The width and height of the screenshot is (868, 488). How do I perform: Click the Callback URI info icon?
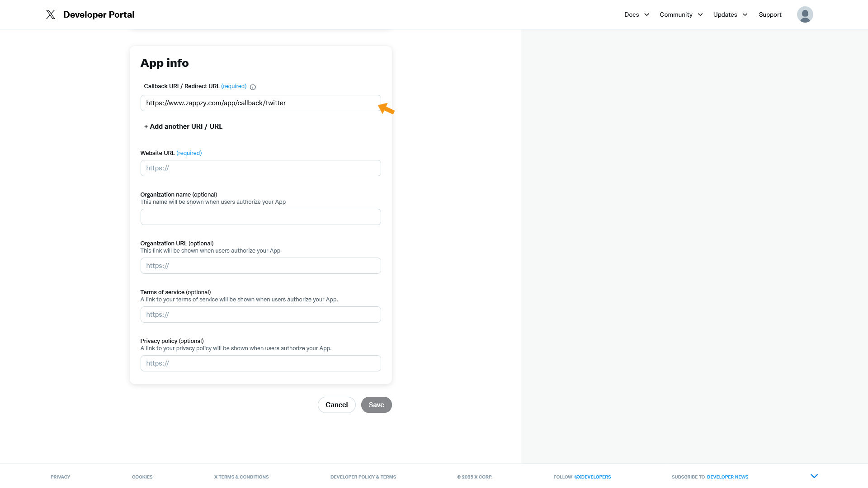coord(253,87)
